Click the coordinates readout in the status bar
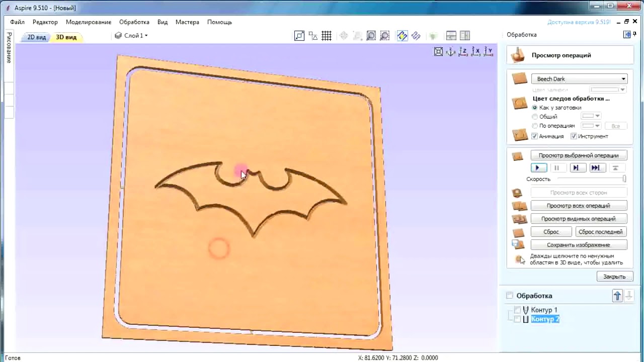Image resolution: width=644 pixels, height=362 pixels. 398,358
